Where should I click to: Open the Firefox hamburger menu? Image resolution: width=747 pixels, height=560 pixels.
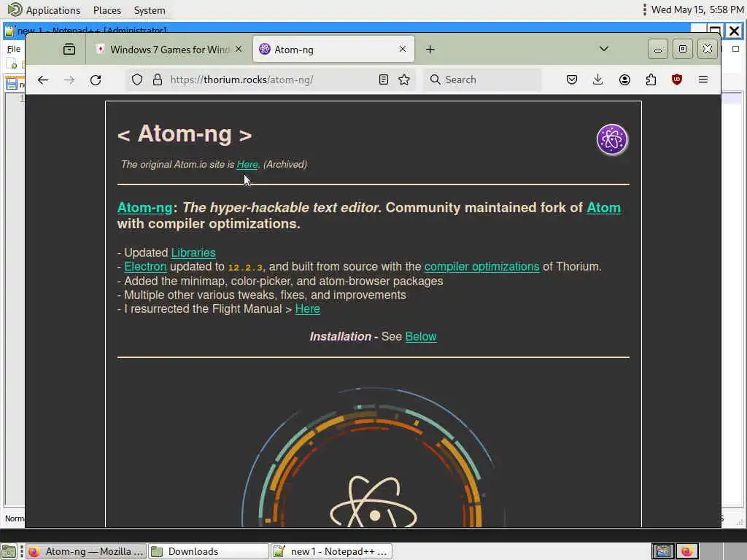pos(703,79)
